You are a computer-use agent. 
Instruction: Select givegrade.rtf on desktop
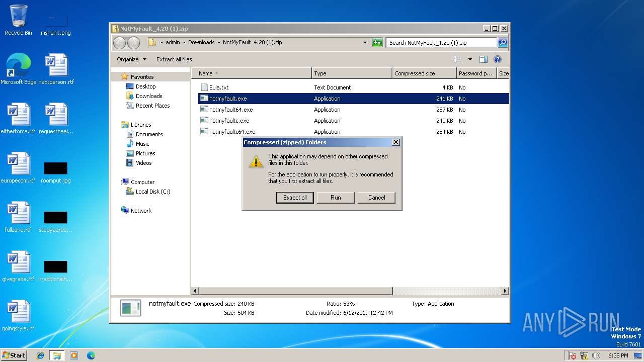(18, 266)
